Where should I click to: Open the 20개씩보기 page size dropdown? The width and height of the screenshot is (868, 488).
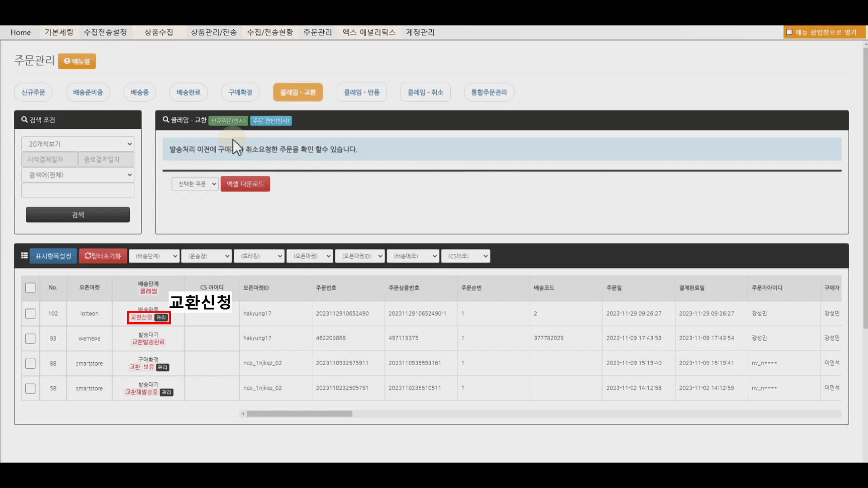pos(78,144)
